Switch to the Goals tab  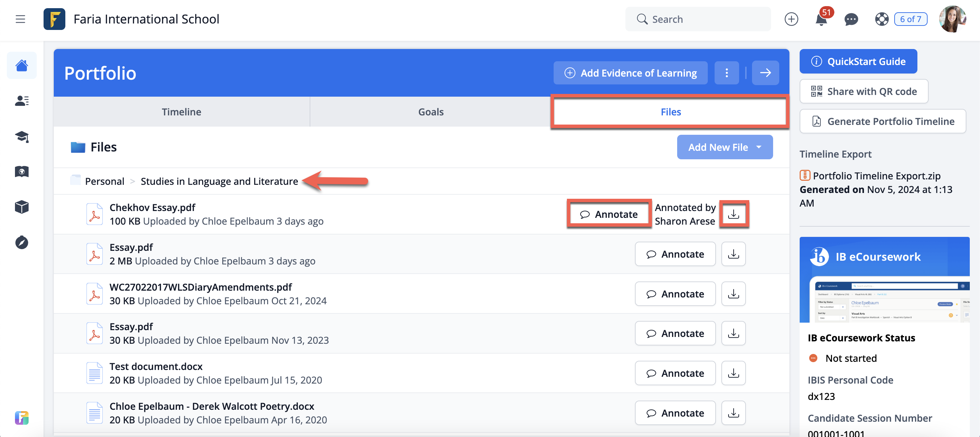click(x=431, y=112)
